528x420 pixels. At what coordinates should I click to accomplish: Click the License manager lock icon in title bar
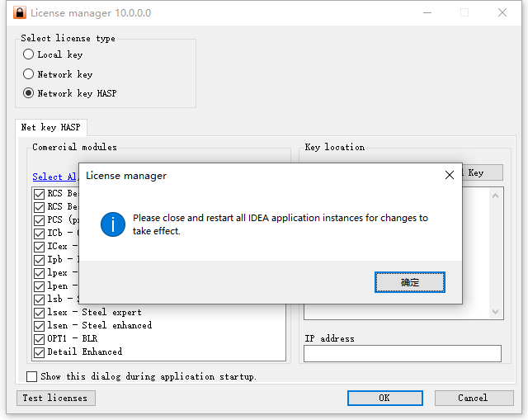coord(20,13)
